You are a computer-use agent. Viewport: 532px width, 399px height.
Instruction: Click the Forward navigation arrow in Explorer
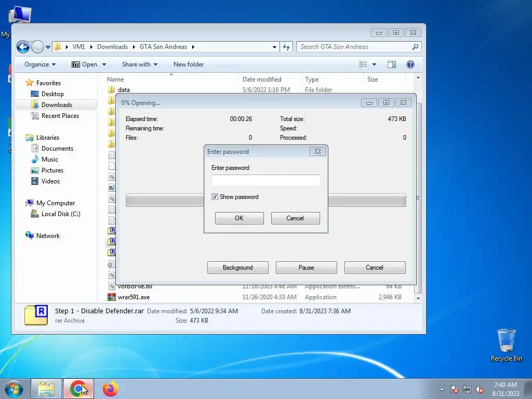point(37,47)
